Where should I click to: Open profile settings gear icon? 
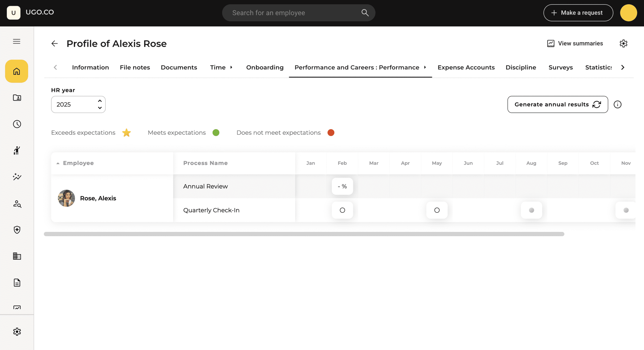pos(623,44)
